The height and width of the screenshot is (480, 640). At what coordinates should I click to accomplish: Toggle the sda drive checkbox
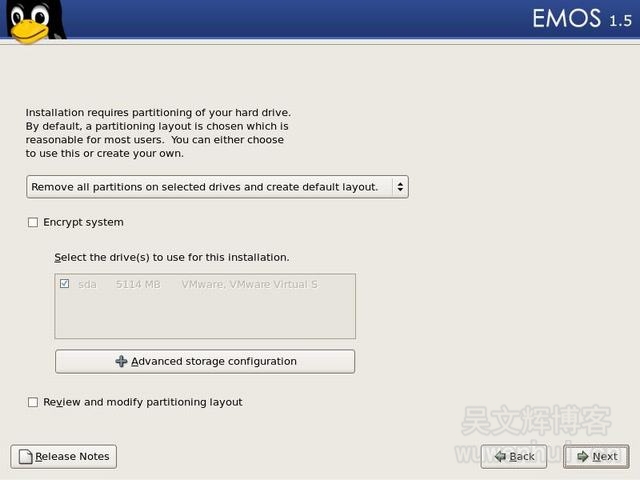click(65, 284)
